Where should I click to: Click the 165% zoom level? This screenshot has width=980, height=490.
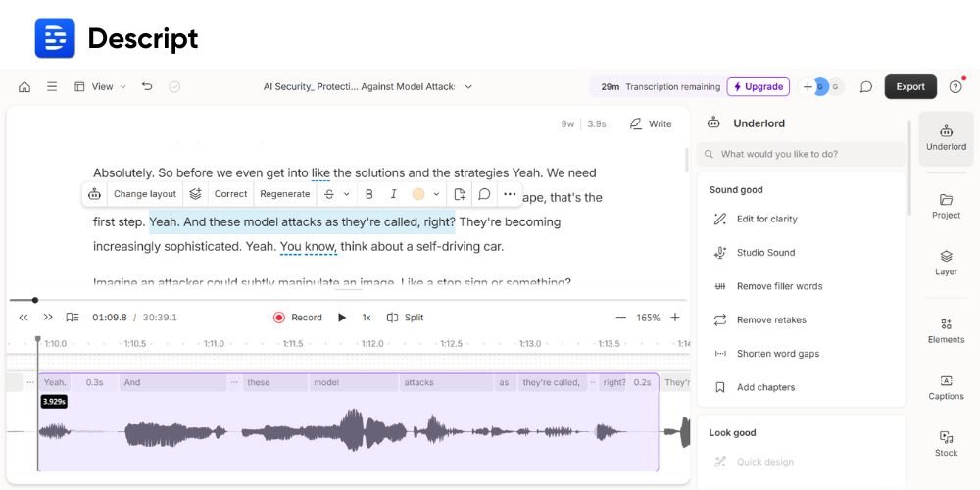pos(648,318)
